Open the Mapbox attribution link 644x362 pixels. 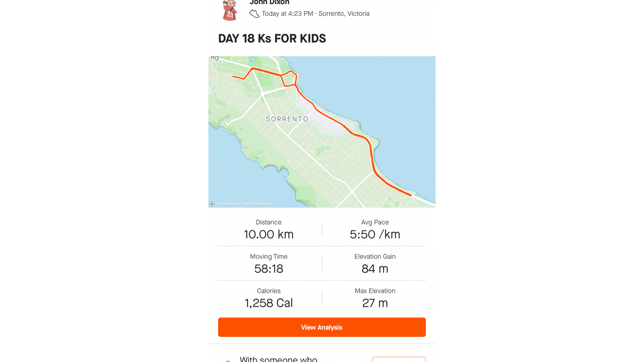pyautogui.click(x=227, y=204)
